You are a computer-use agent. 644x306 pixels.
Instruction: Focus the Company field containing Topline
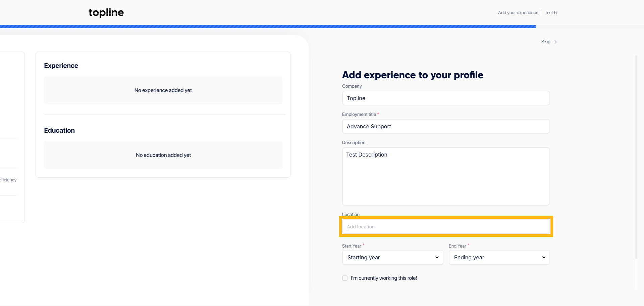[446, 98]
